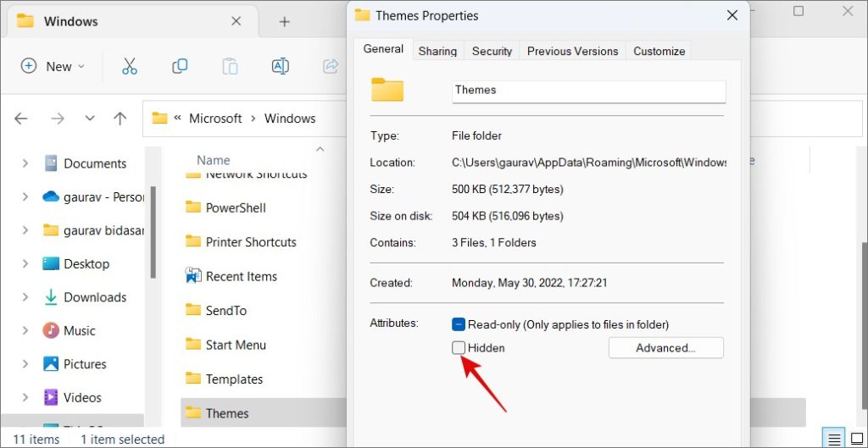Expand the Videos tree node
868x448 pixels.
click(x=25, y=398)
